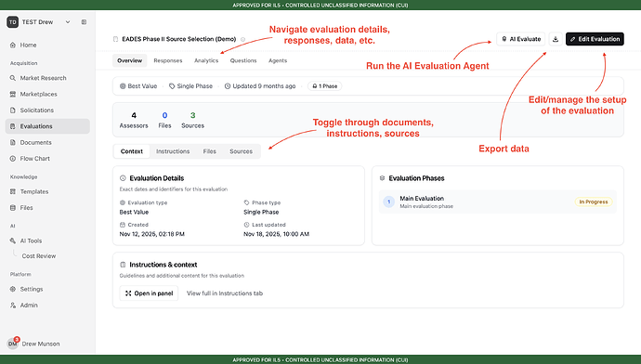
Task: Open the Drew Munson profile name
Action: tap(41, 344)
